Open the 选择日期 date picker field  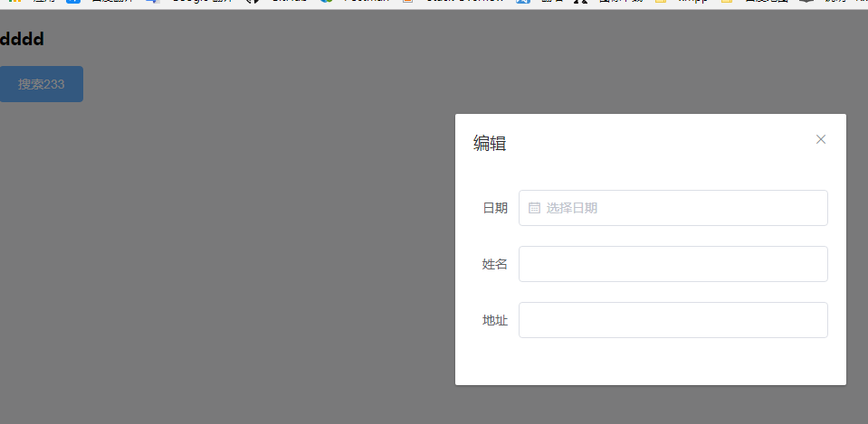point(672,208)
